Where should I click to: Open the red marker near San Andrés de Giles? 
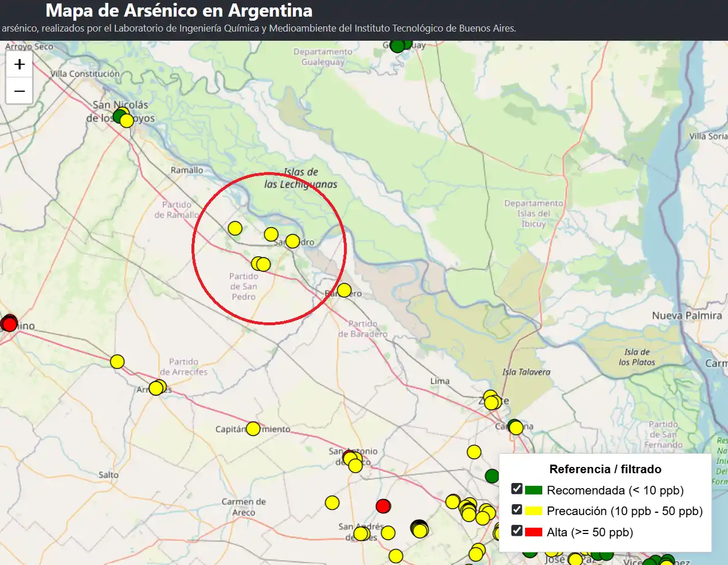click(383, 506)
